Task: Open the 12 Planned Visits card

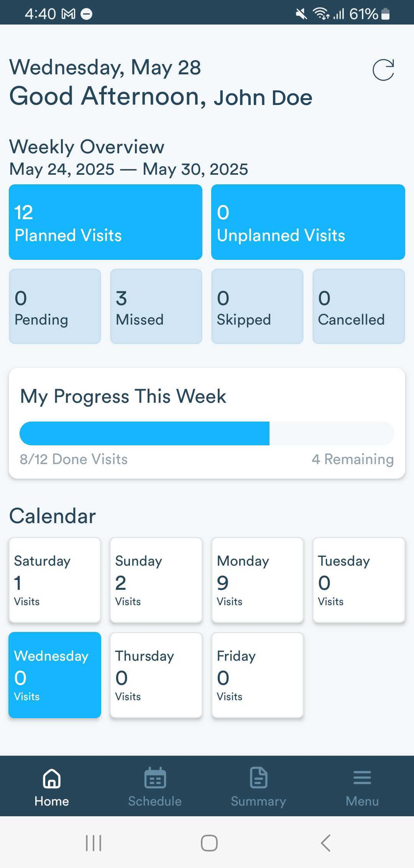Action: click(x=105, y=222)
